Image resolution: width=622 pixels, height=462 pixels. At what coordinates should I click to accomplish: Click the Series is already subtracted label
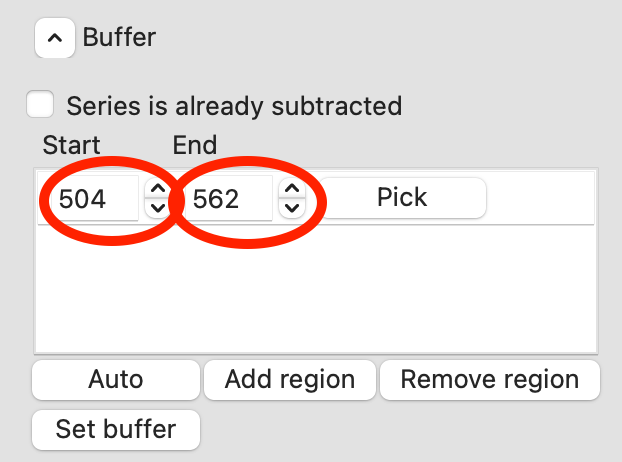(x=234, y=105)
